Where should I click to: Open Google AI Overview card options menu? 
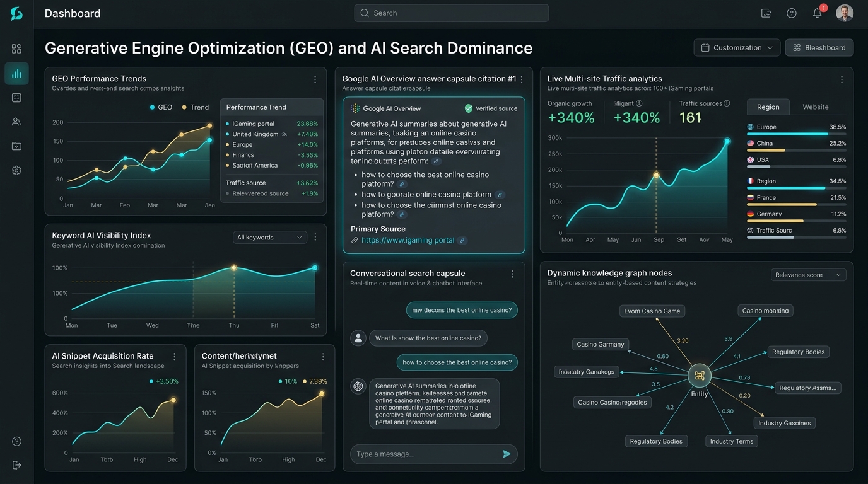pos(522,79)
